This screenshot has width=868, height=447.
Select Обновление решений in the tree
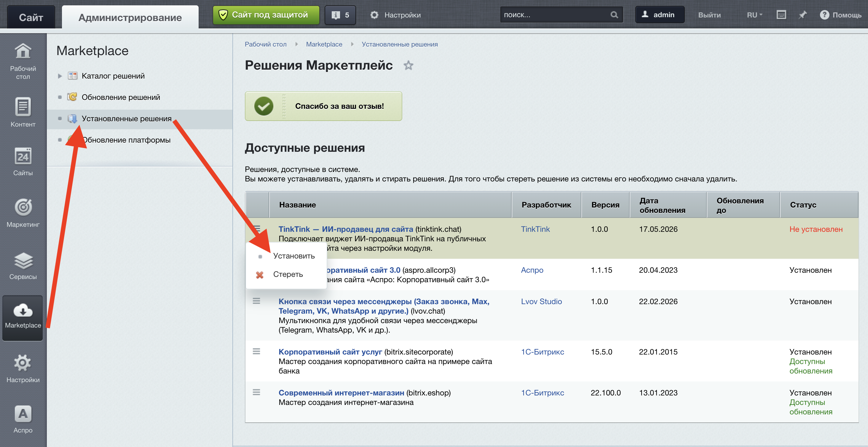click(x=121, y=97)
